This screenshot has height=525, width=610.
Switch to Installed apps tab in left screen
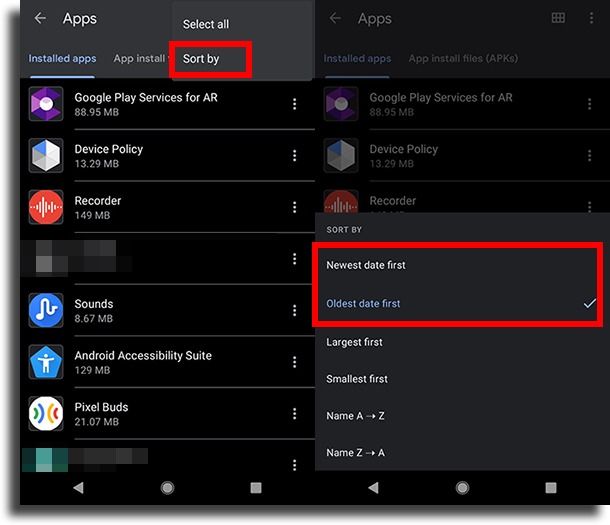click(x=62, y=59)
